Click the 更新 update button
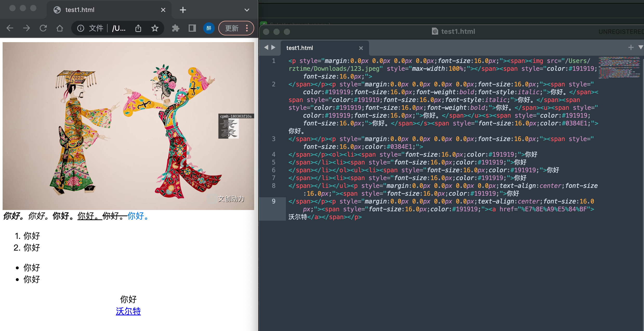 pos(232,28)
